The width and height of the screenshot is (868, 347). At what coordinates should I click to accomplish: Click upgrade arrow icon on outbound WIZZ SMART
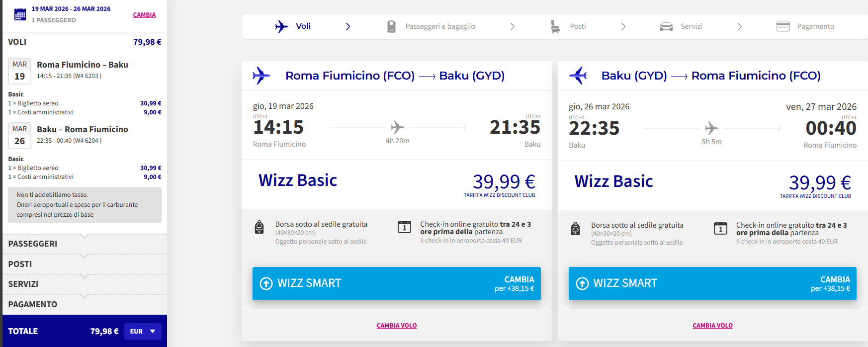tap(266, 283)
